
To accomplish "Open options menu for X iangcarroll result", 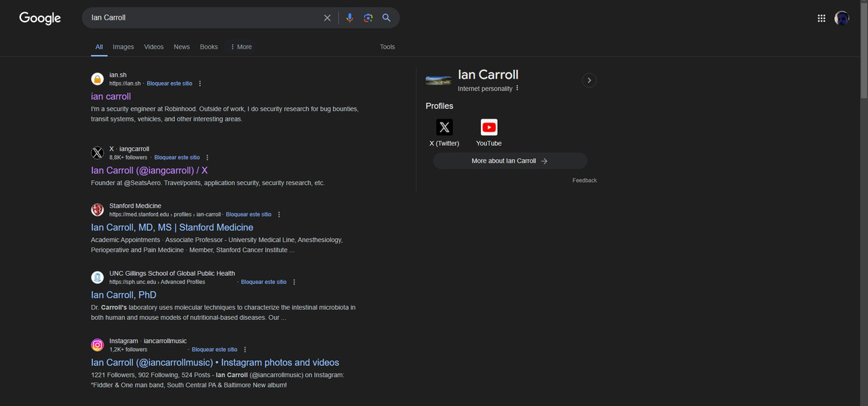I will click(x=208, y=157).
